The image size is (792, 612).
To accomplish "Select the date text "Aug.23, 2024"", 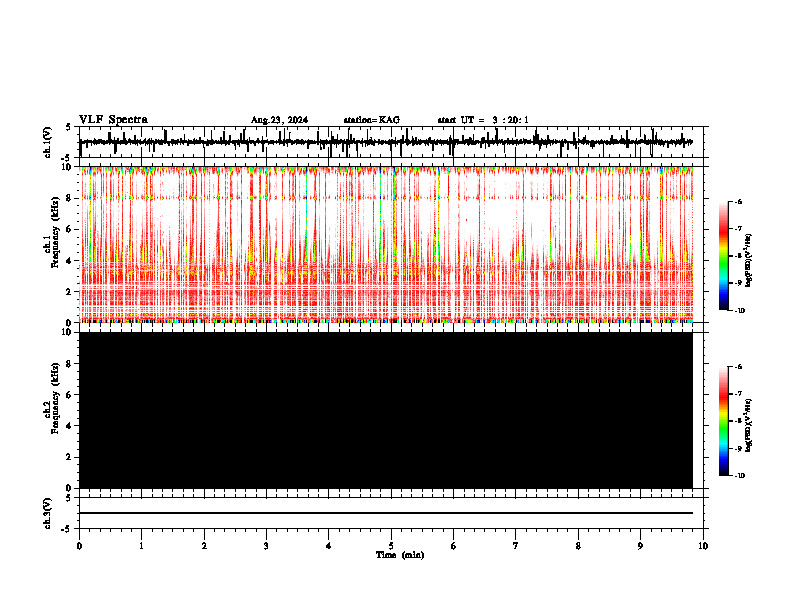I will (x=279, y=120).
